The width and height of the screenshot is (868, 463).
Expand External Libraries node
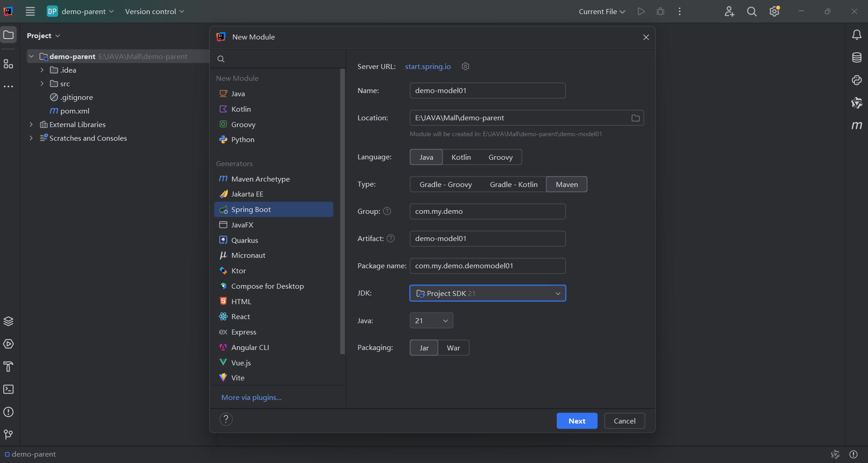tap(31, 124)
